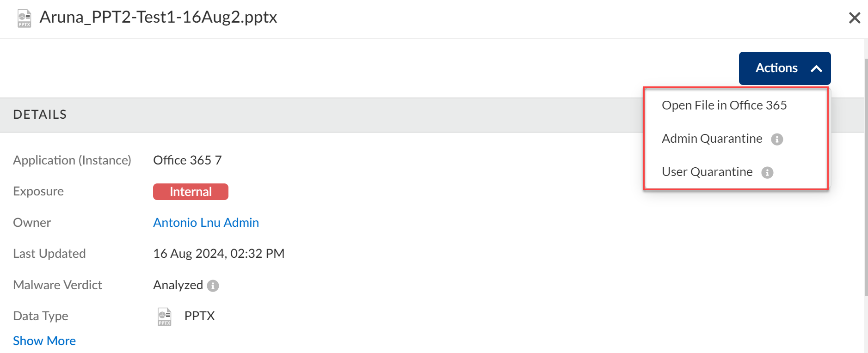Open owner Antonio Lnu Admin link
The height and width of the screenshot is (353, 868).
(206, 223)
